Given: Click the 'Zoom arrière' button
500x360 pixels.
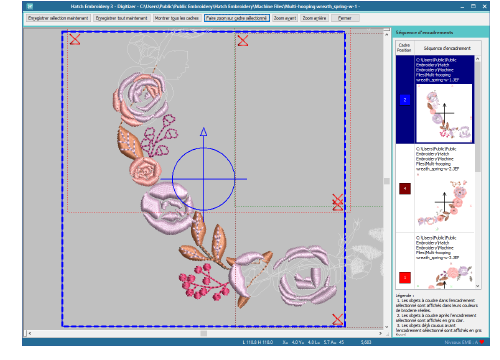Looking at the screenshot, I should [314, 18].
